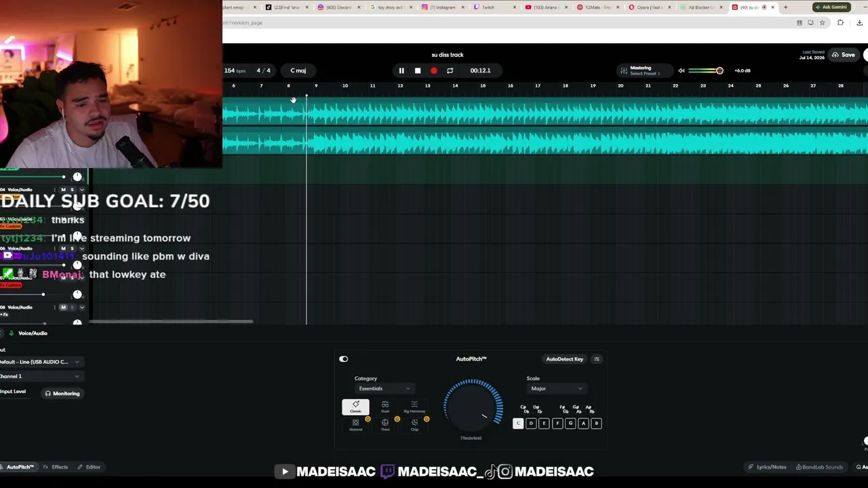The height and width of the screenshot is (488, 868).
Task: Select the Third AutoPitch preset
Action: click(385, 424)
